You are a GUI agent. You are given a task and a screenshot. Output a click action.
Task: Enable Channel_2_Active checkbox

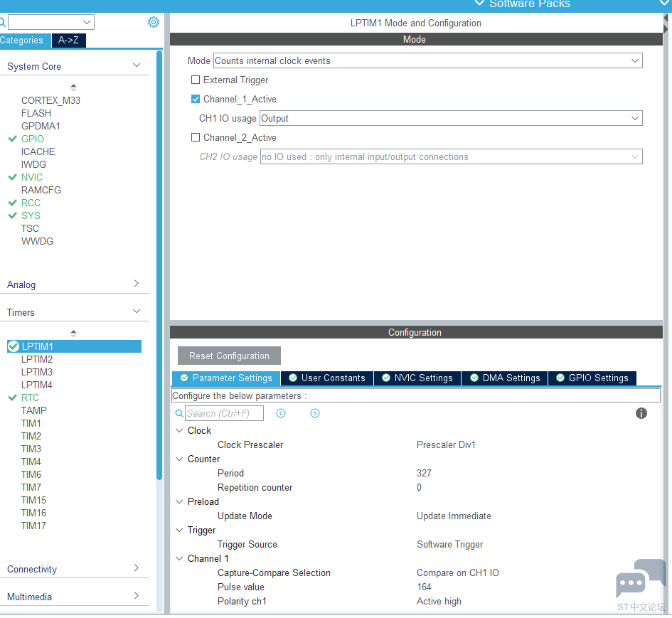click(x=196, y=138)
